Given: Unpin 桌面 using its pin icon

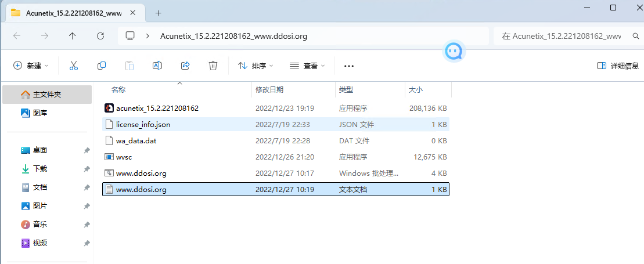Looking at the screenshot, I should coord(87,151).
